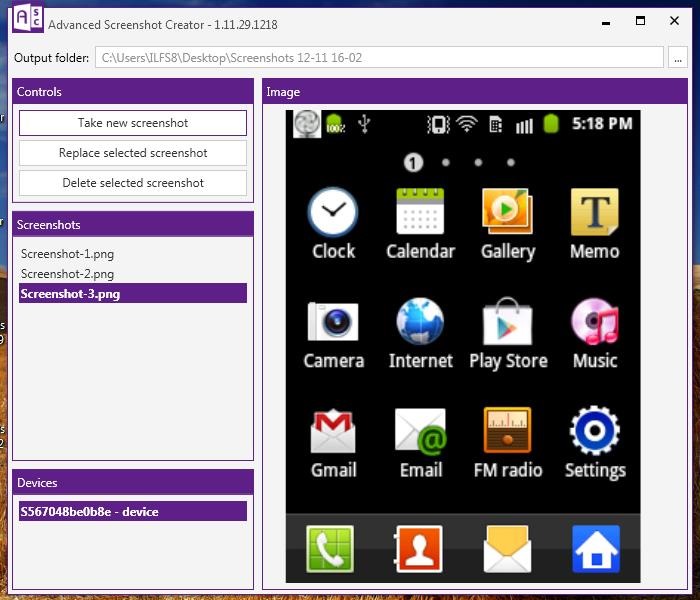Tap the Gmail app icon
700x600 pixels.
[x=333, y=430]
